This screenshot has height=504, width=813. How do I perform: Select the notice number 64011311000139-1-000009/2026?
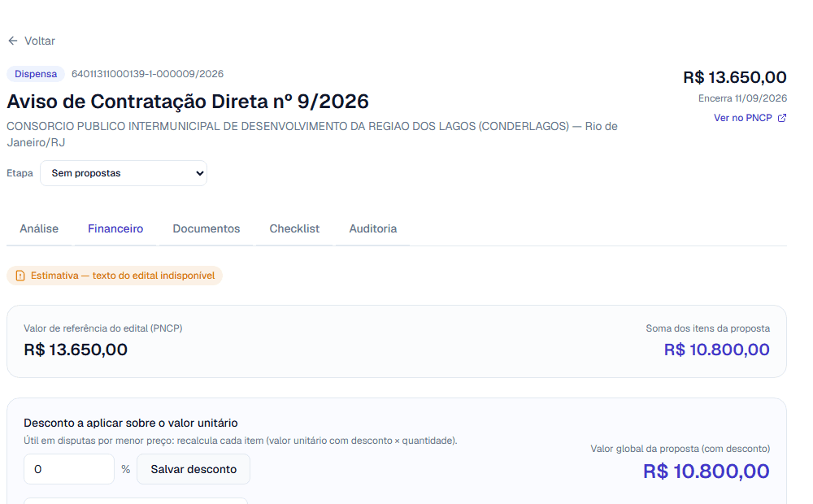coord(147,74)
